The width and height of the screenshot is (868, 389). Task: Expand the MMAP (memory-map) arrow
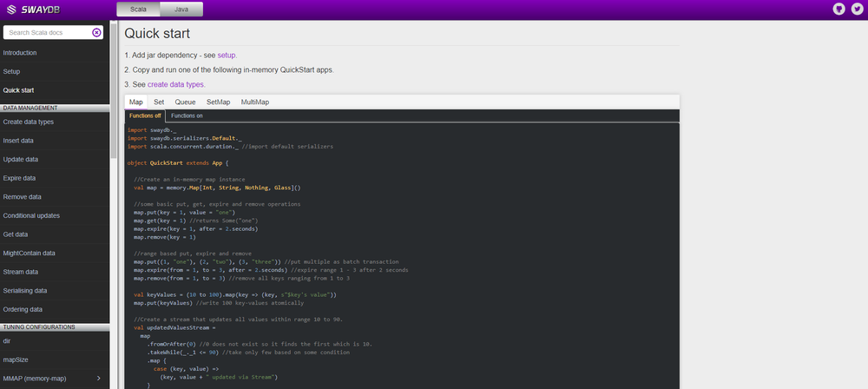click(x=99, y=379)
